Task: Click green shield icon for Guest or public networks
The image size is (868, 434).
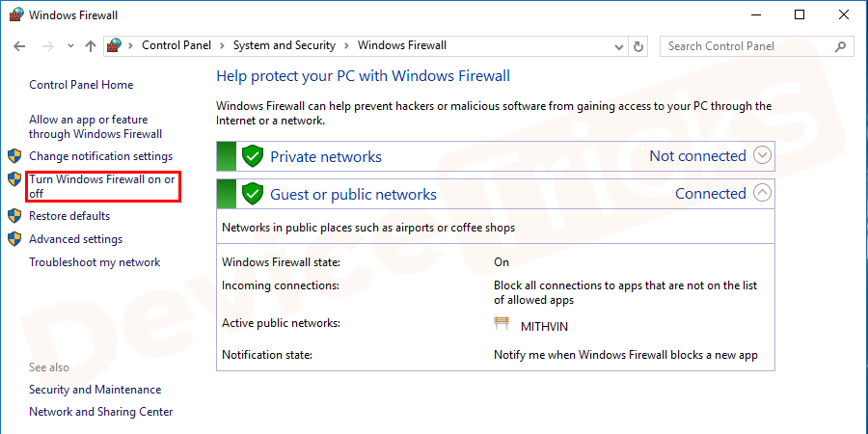Action: click(x=253, y=194)
